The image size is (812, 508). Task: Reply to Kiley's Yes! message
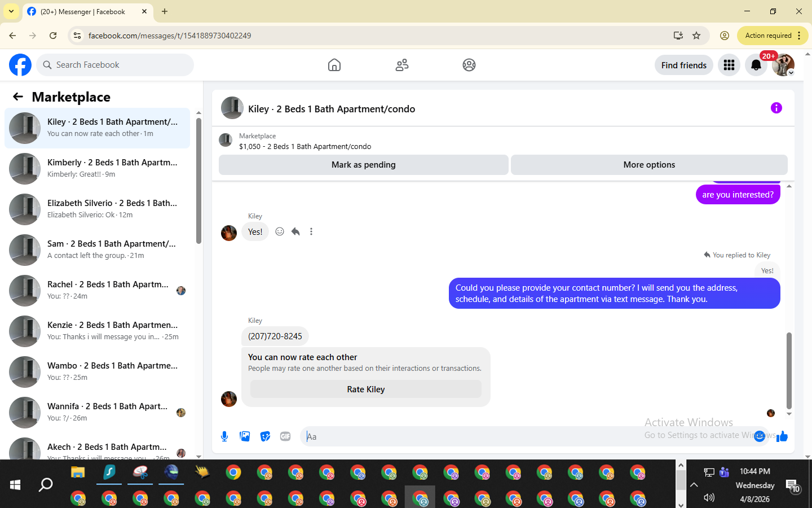[x=295, y=231]
